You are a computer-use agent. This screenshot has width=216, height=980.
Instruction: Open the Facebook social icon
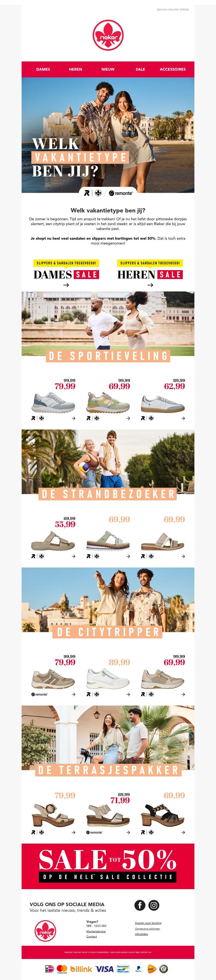tap(140, 905)
